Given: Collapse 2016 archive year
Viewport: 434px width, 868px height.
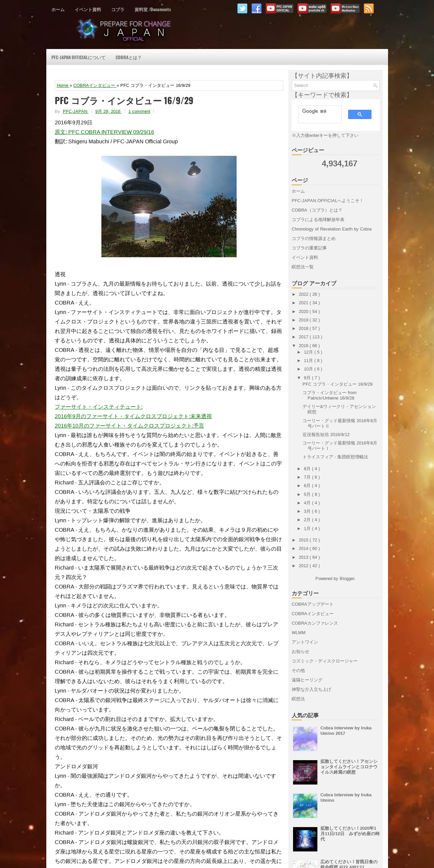Looking at the screenshot, I should [x=294, y=346].
